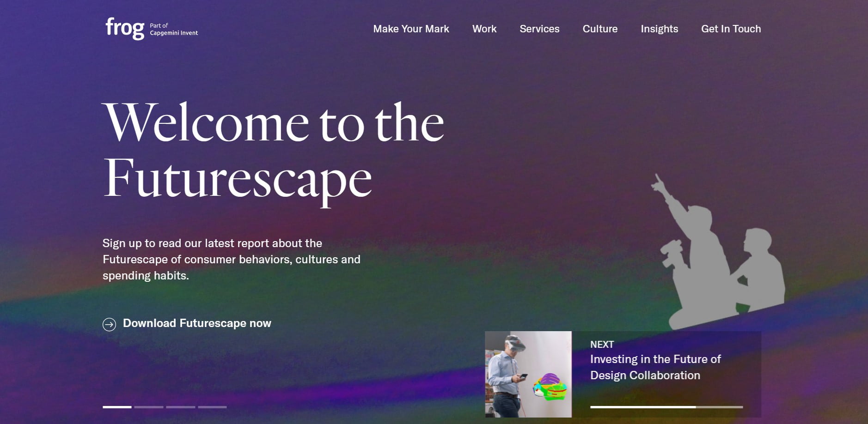Viewport: 868px width, 424px height.
Task: Click Download Futurescape now link
Action: click(197, 323)
